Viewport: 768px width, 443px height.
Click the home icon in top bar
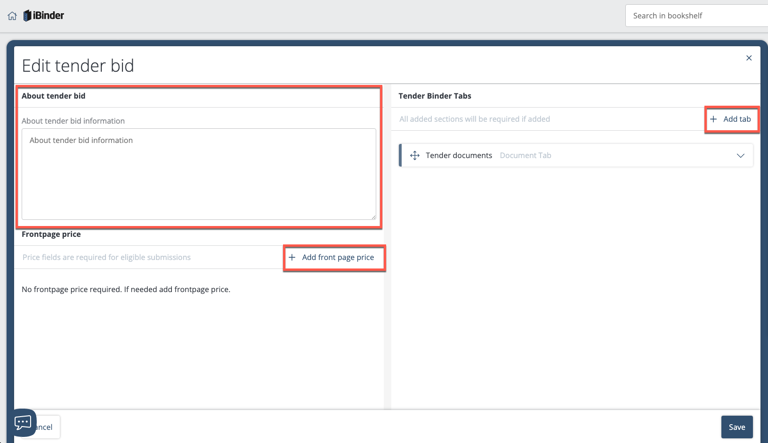[x=12, y=16]
